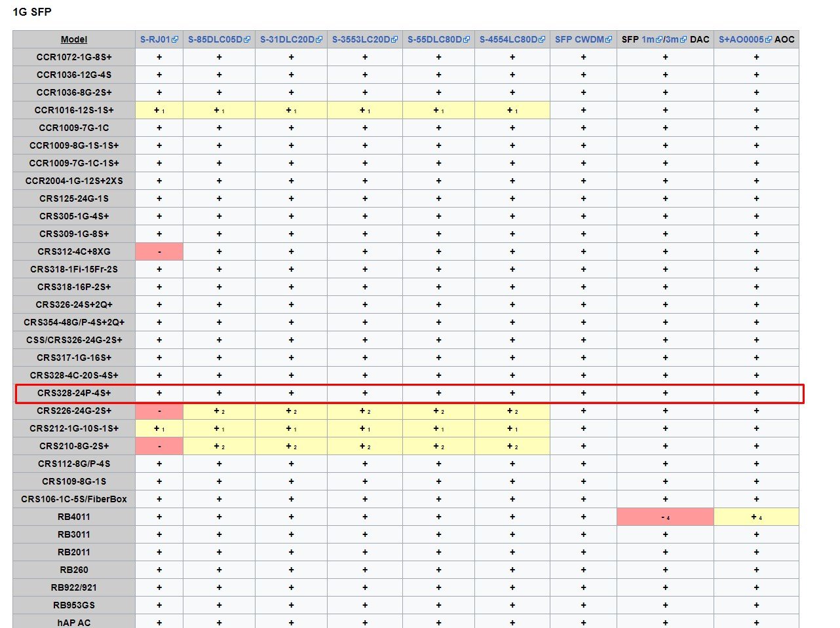This screenshot has width=840, height=628.
Task: Click the CCR1036-8G-2S+ row label
Action: pos(74,92)
